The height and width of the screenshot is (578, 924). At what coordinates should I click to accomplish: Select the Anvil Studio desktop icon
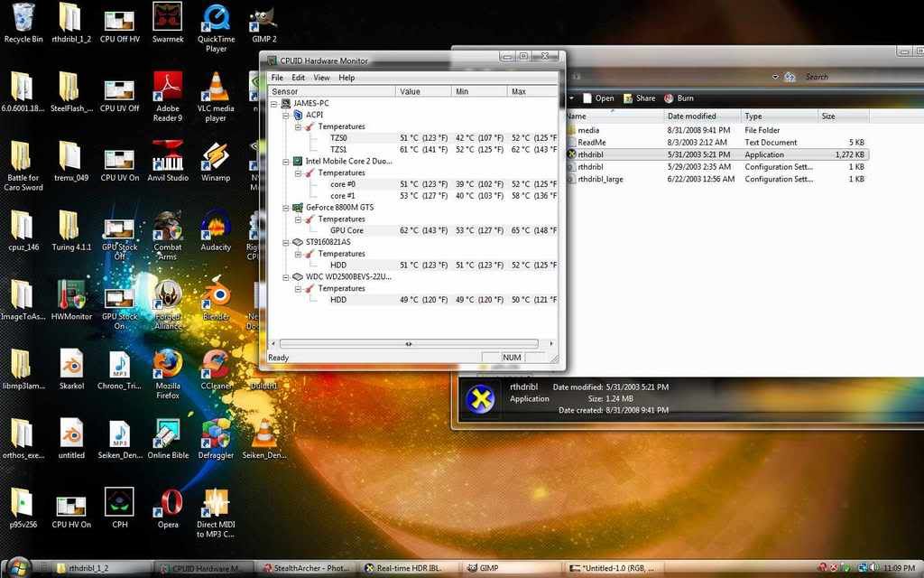pyautogui.click(x=168, y=161)
